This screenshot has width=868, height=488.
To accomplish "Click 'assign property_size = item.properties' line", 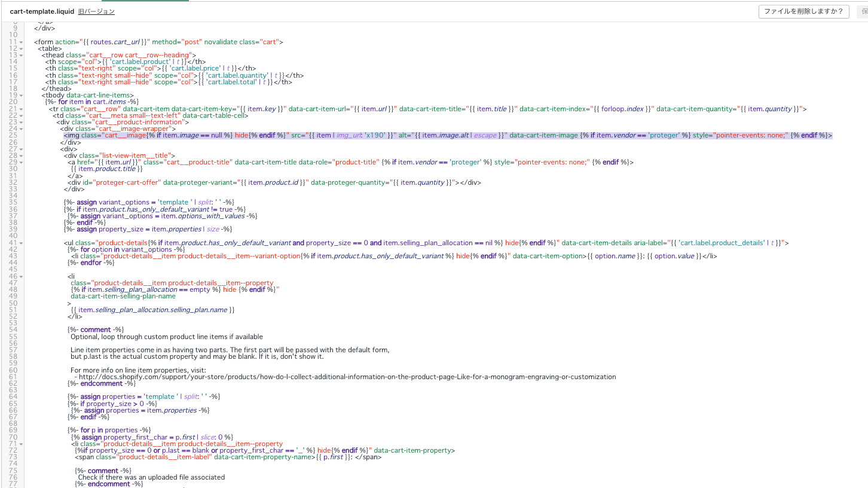I will (x=148, y=230).
